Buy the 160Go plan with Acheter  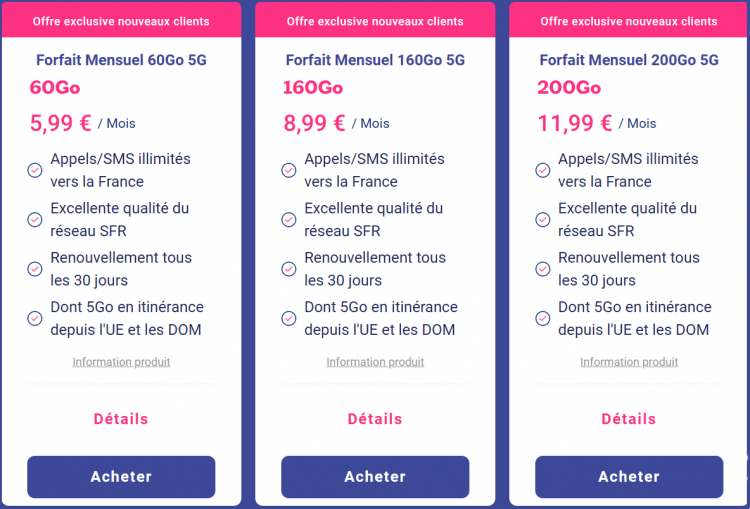pos(375,477)
